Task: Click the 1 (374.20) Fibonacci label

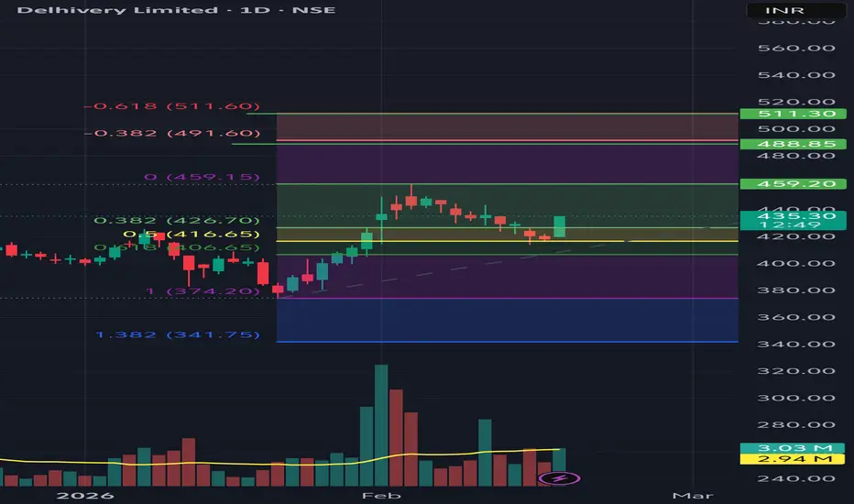Action: [203, 291]
